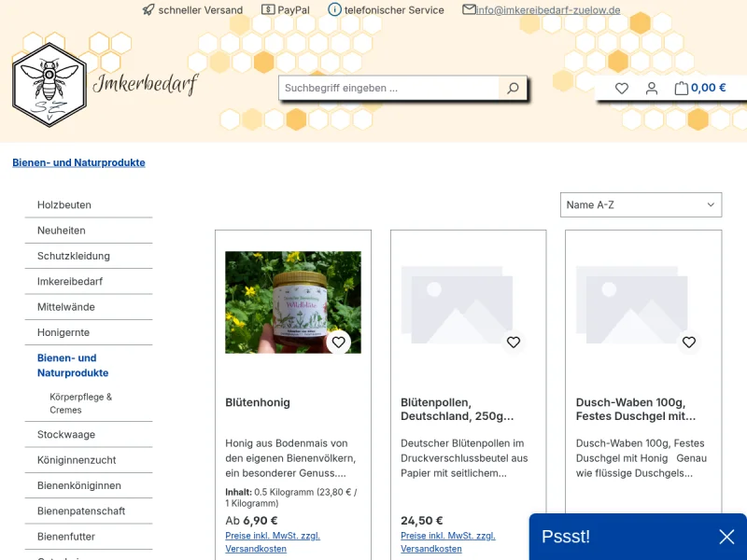The height and width of the screenshot is (560, 747).
Task: Open the Name A-Z sorting dropdown
Action: (641, 205)
